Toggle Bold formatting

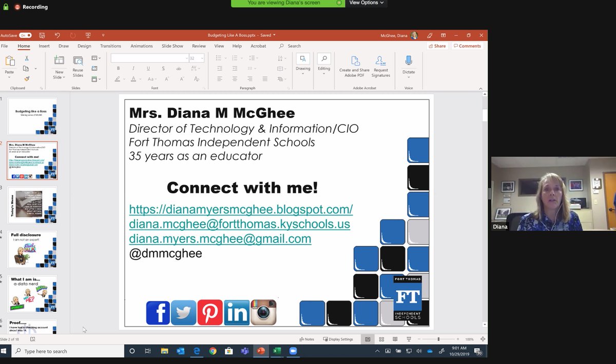click(x=119, y=68)
